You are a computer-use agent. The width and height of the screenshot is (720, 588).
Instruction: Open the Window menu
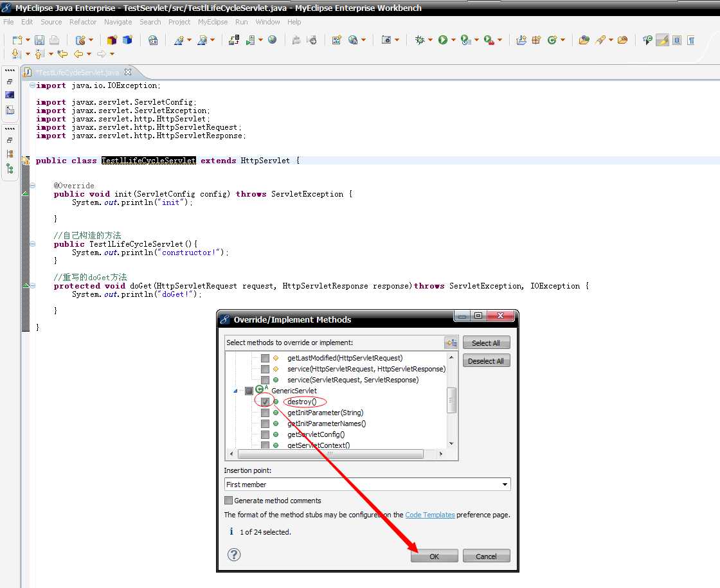(x=267, y=22)
